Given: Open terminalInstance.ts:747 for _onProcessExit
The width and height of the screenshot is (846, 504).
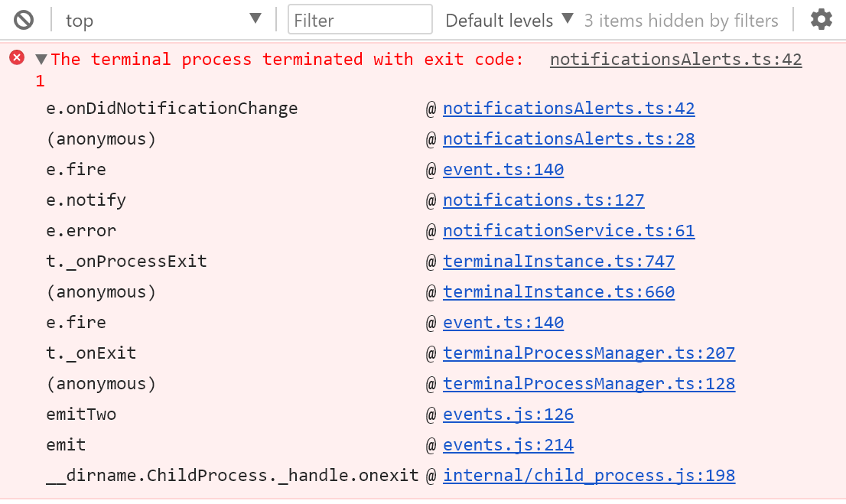Looking at the screenshot, I should 558,261.
